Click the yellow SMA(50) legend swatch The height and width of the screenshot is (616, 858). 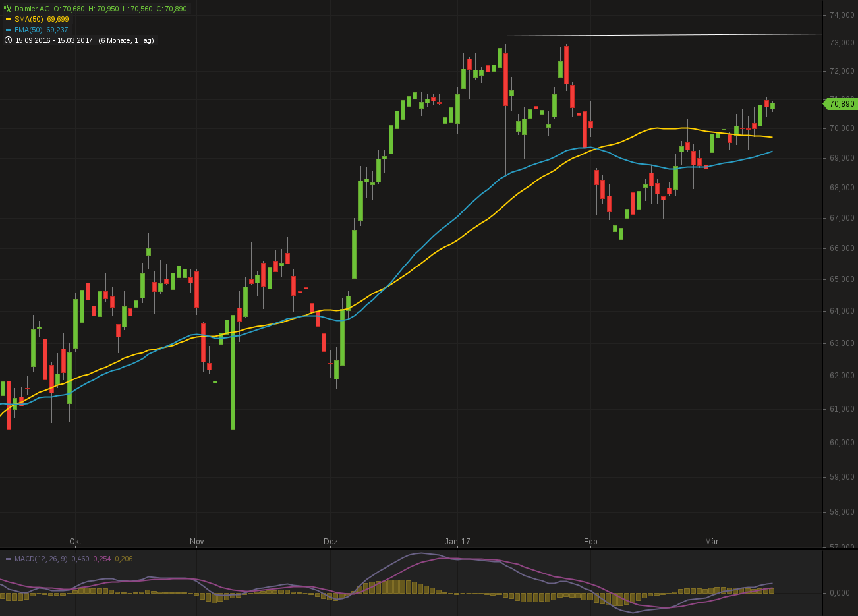point(9,19)
